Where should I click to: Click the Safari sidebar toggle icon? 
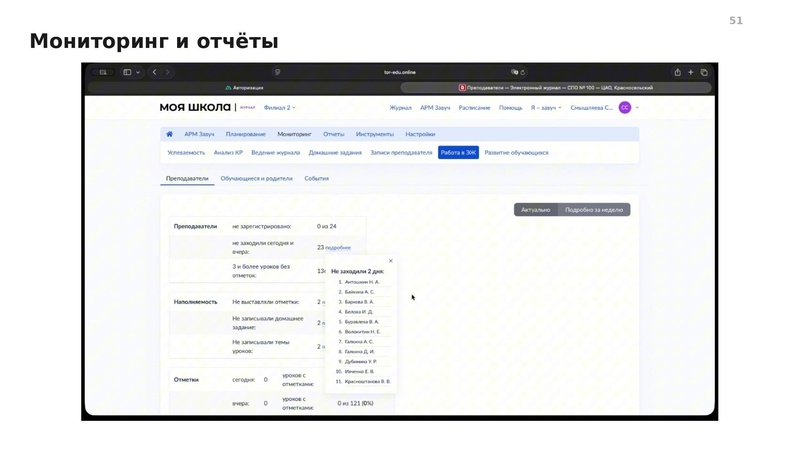pyautogui.click(x=128, y=72)
